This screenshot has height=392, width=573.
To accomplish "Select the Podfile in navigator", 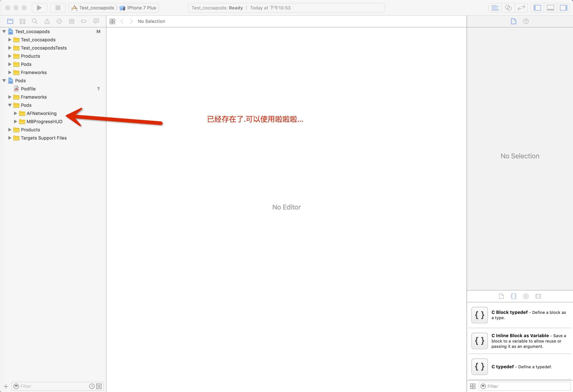I will click(53, 89).
